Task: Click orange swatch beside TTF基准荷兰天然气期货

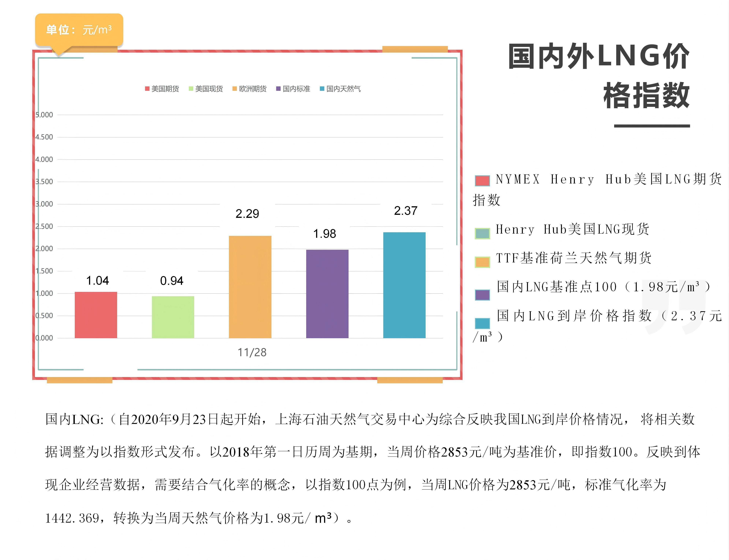Action: point(482,262)
